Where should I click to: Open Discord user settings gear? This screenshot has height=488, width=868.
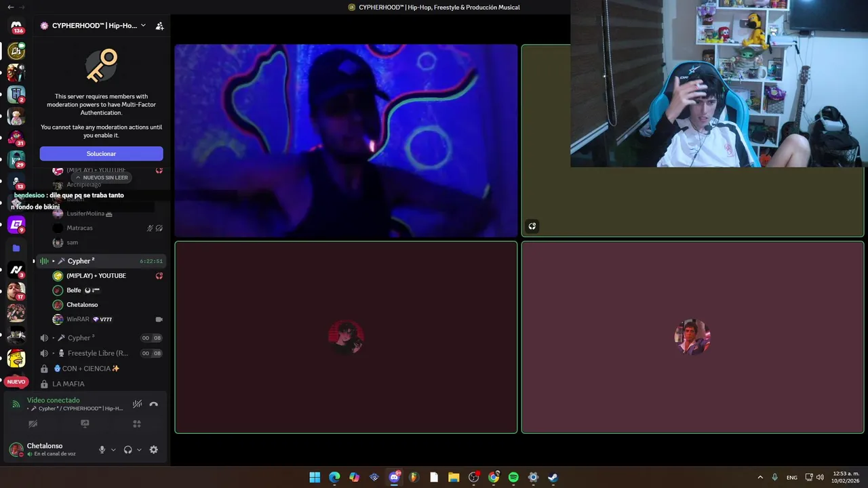click(x=154, y=449)
